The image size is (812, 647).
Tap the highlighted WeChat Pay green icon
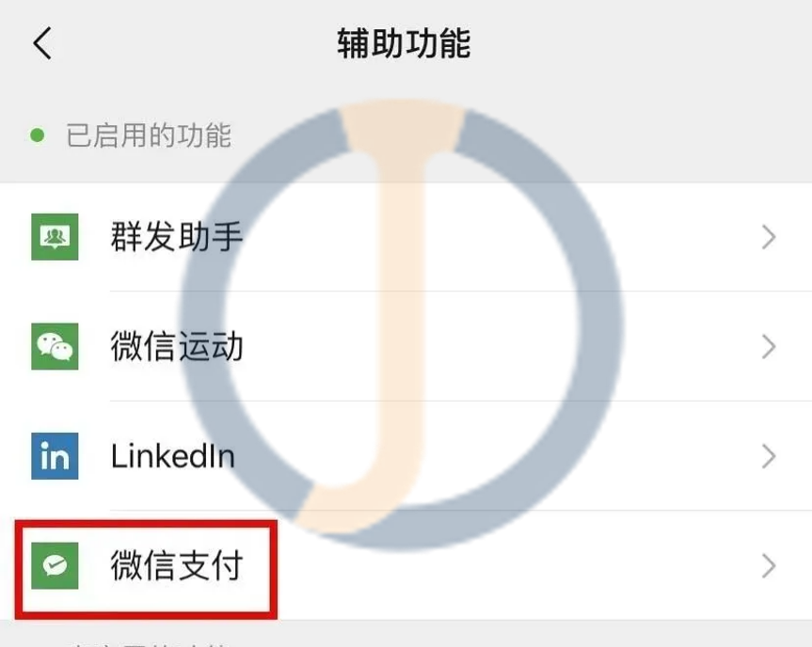pos(54,565)
